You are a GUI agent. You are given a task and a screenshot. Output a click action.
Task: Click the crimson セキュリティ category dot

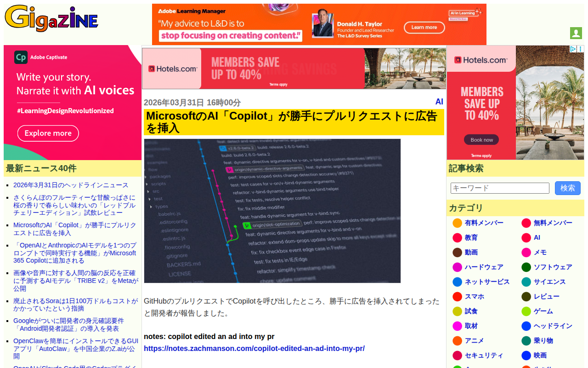coord(457,356)
